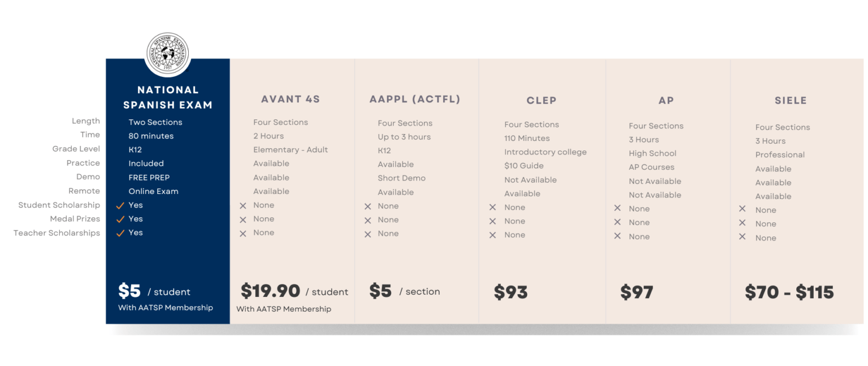The image size is (868, 366).
Task: Select the AAPPL (ACTFL) column heading
Action: [415, 100]
